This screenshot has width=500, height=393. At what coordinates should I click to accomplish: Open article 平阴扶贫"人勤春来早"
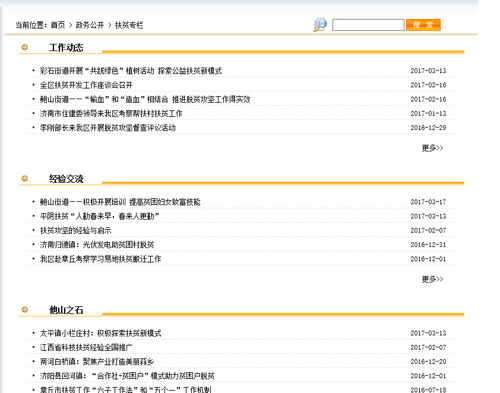point(99,216)
